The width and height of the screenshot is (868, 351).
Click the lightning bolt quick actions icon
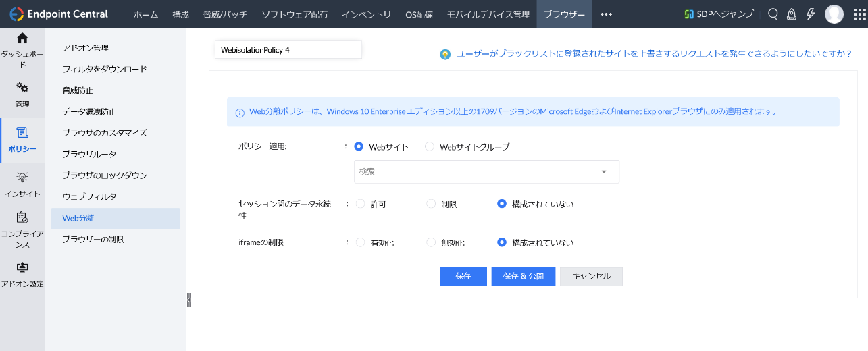[811, 14]
